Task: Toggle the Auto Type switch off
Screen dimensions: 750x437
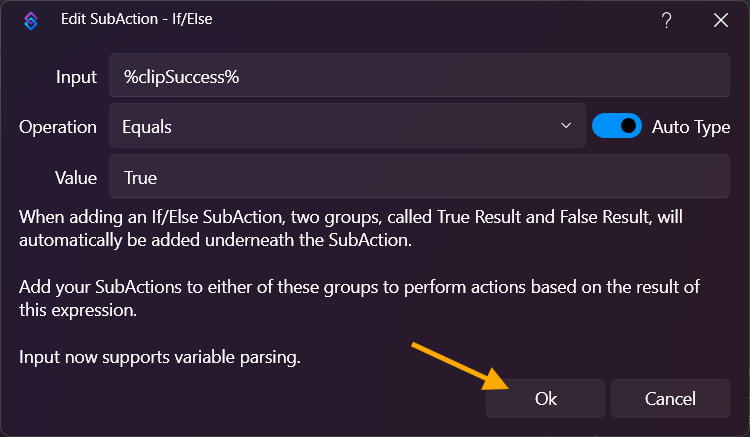Action: [x=617, y=126]
